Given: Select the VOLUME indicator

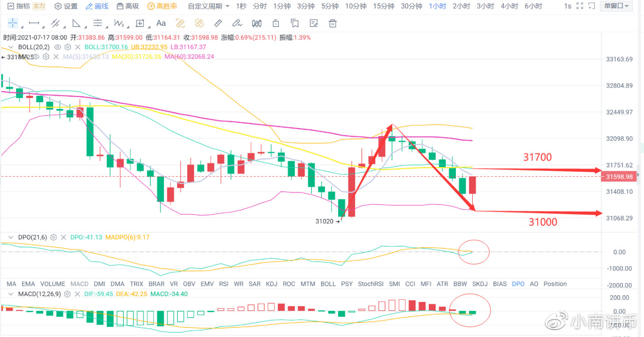Looking at the screenshot, I should tap(52, 284).
